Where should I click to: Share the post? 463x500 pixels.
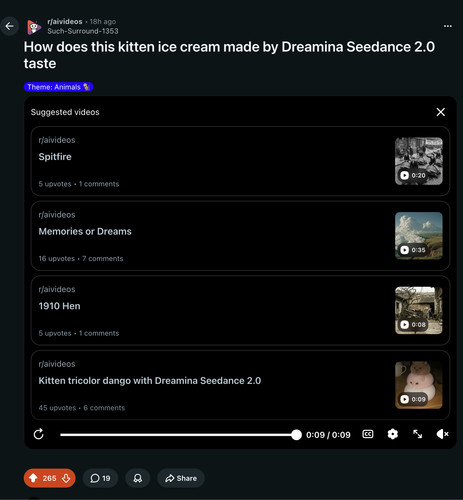181,478
